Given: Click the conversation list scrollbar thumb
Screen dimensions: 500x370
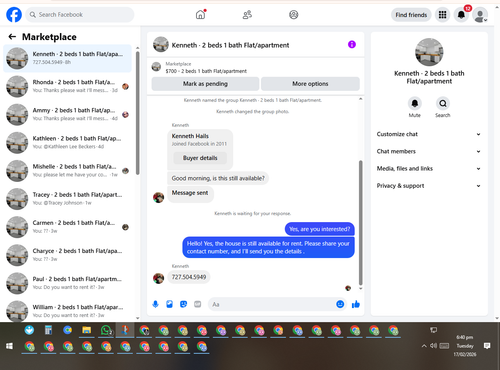Looking at the screenshot, I should click(137, 113).
